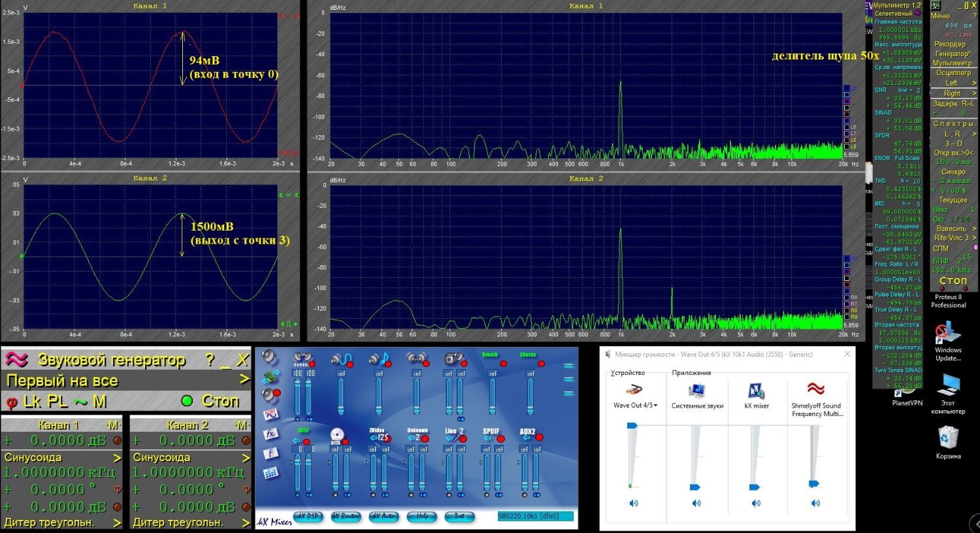Toggle the SPDIF input red mute dot

(500, 440)
